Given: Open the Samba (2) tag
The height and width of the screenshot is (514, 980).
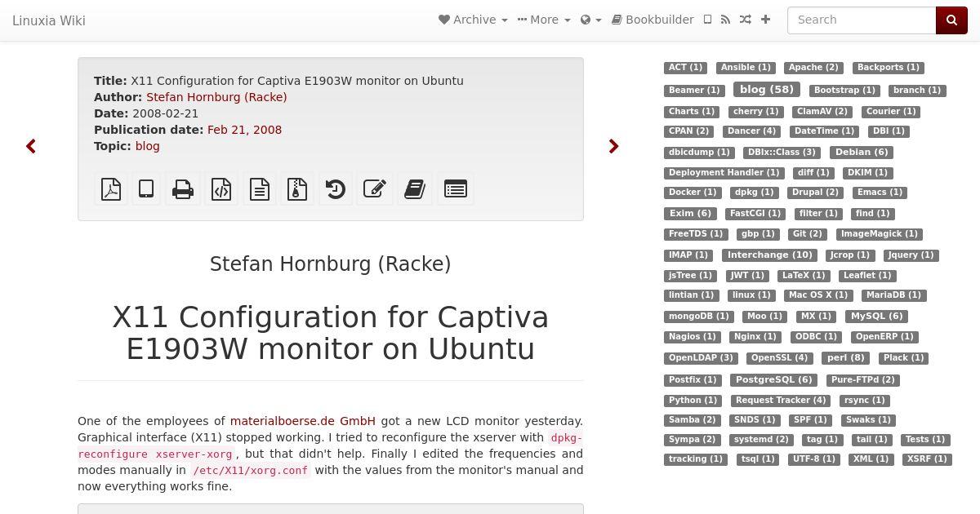Looking at the screenshot, I should 692,420.
